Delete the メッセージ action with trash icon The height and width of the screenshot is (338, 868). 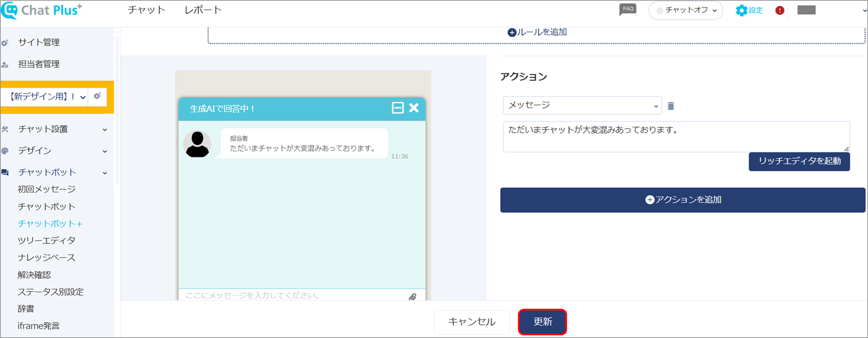click(x=671, y=106)
